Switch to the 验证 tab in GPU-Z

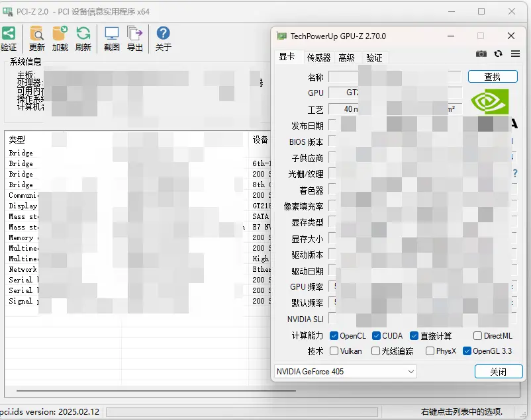pyautogui.click(x=374, y=58)
